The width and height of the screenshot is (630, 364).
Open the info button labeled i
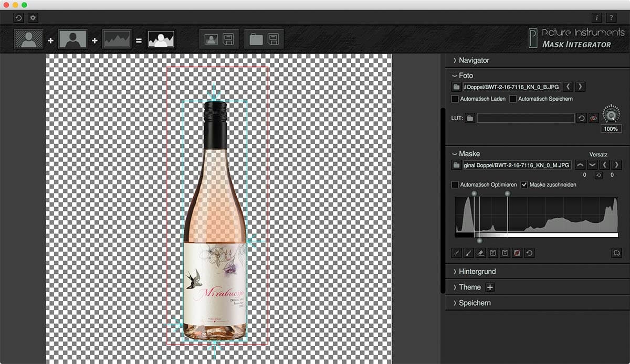pos(597,18)
